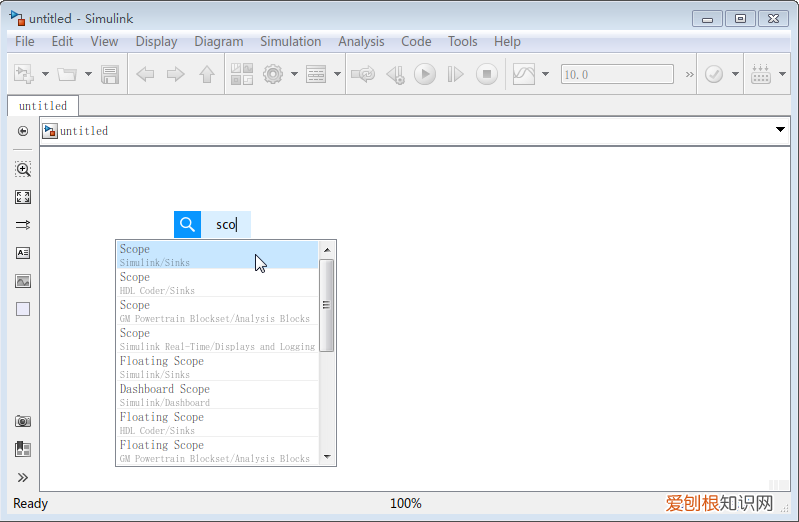Image resolution: width=799 pixels, height=522 pixels.
Task: Open the Simulation menu
Action: 290,41
